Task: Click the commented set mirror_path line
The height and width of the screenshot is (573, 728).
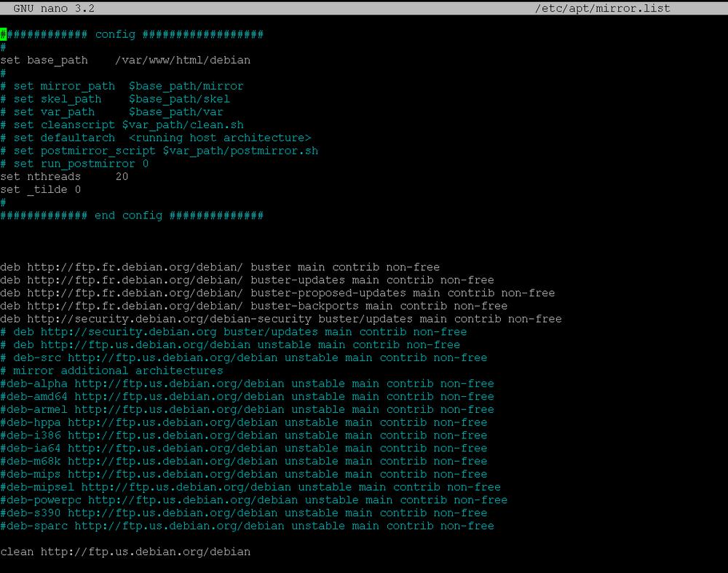Action: (120, 85)
